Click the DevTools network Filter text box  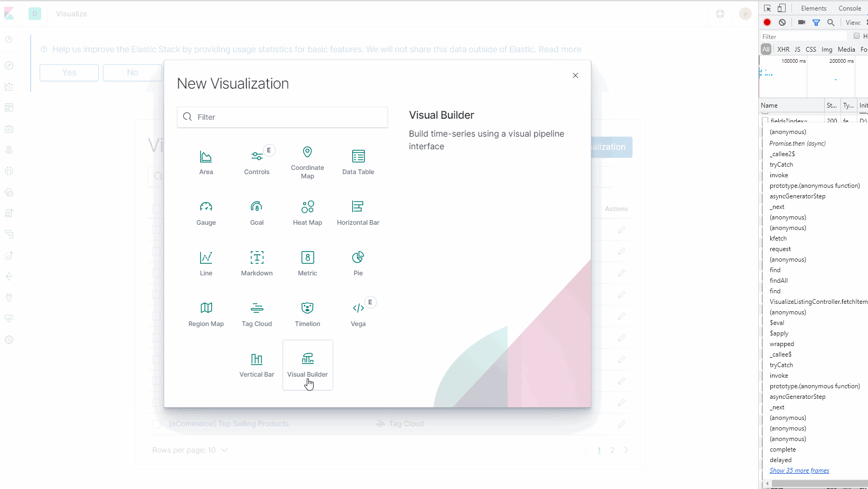tap(803, 36)
